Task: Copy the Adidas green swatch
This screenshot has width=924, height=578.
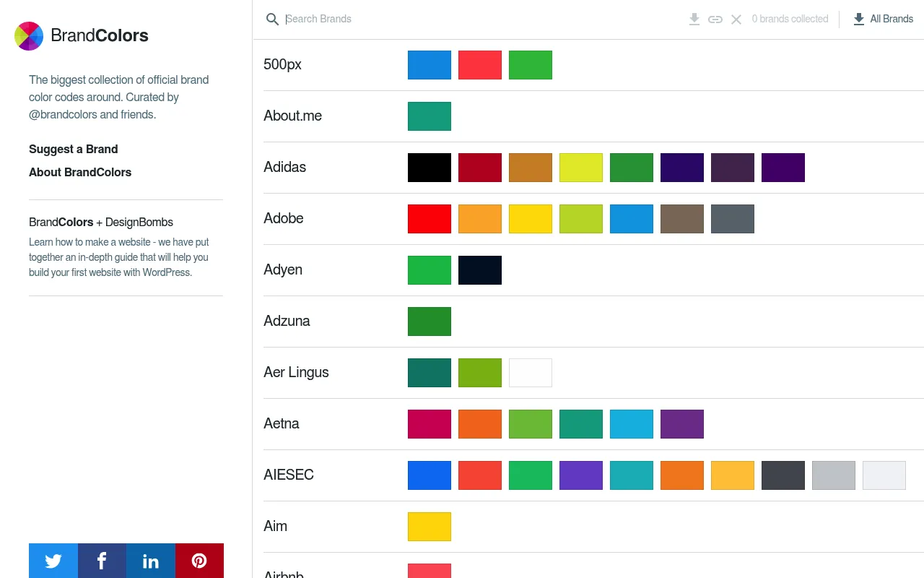Action: coord(632,168)
